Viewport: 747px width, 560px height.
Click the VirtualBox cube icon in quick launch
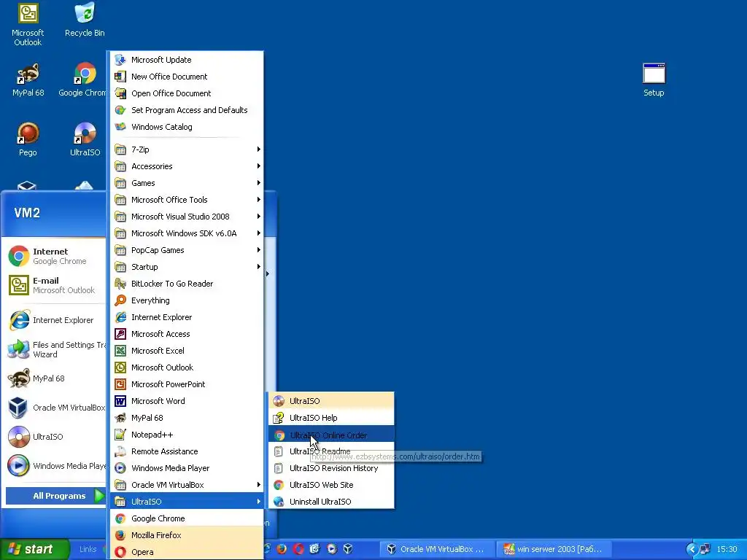(348, 549)
